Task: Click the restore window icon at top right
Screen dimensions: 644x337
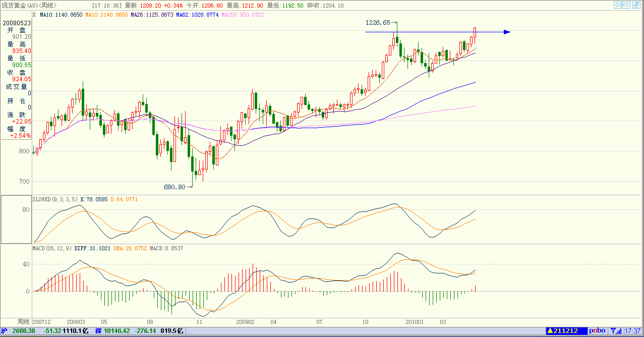Action: (636, 5)
